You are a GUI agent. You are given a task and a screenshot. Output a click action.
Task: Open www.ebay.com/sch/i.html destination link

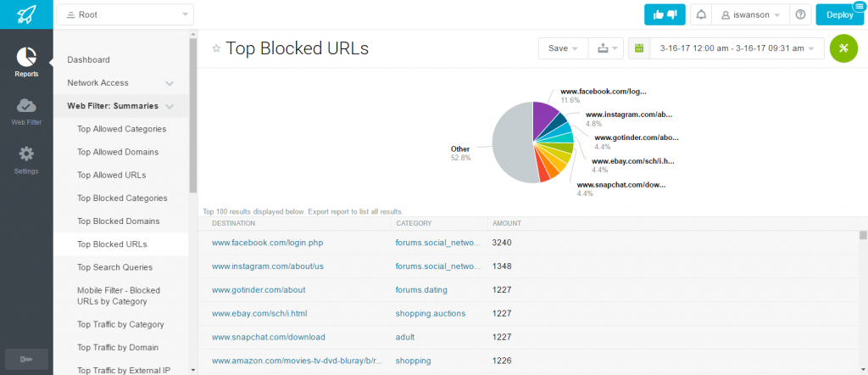(259, 314)
